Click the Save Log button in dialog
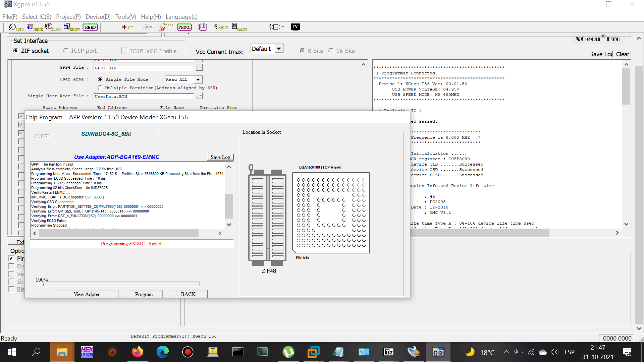 pyautogui.click(x=220, y=157)
